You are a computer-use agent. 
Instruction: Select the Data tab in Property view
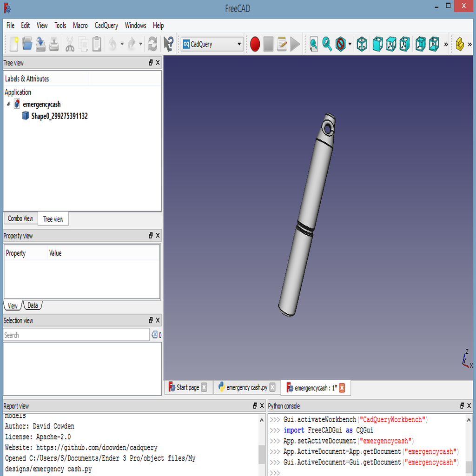pyautogui.click(x=33, y=305)
